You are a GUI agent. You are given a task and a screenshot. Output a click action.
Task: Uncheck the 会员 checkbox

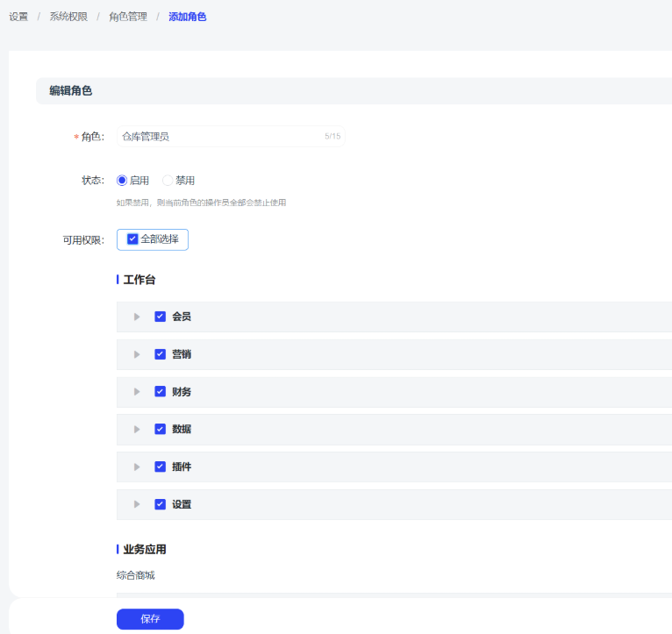click(161, 317)
